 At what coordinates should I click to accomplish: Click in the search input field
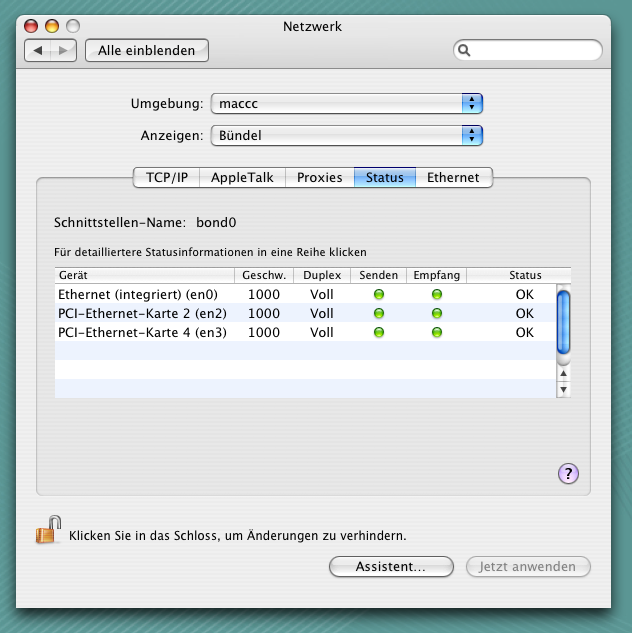[528, 50]
